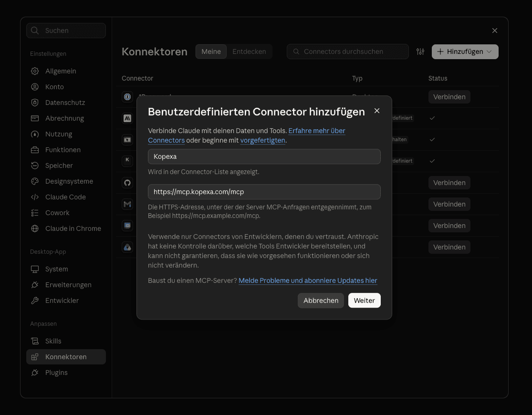This screenshot has width=532, height=415.
Task: Click the Speicher memory icon
Action: click(35, 166)
